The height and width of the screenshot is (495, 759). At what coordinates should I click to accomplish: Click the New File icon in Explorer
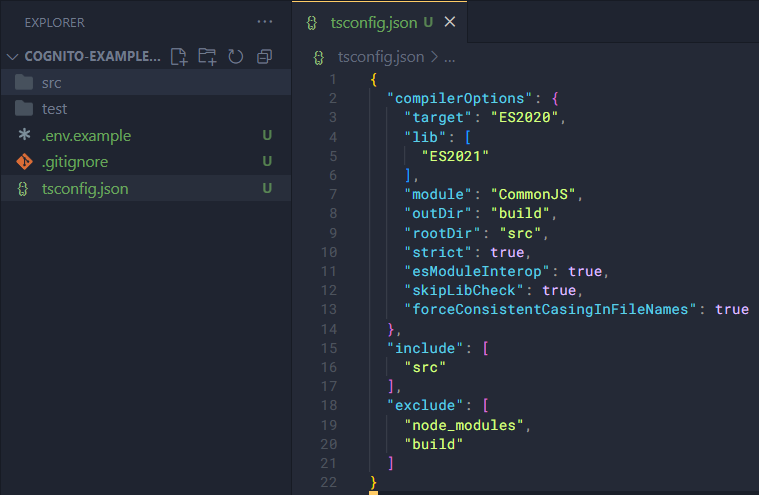click(179, 56)
